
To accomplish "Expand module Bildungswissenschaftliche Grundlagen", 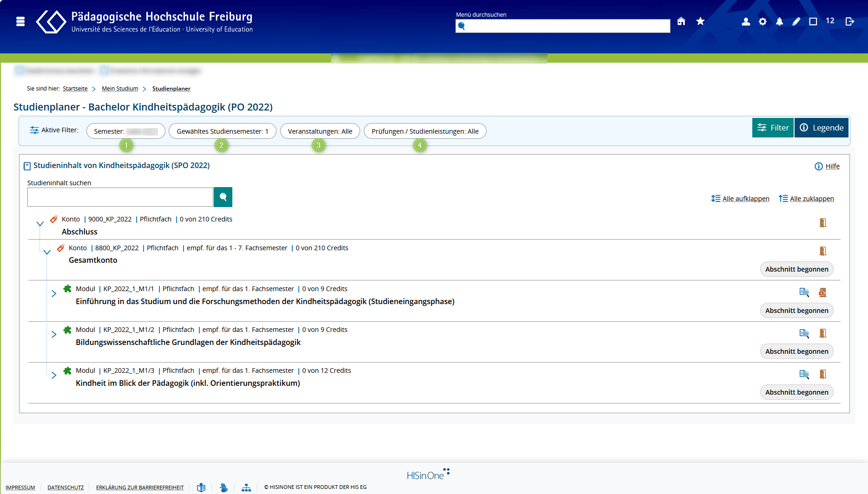I will (x=54, y=334).
